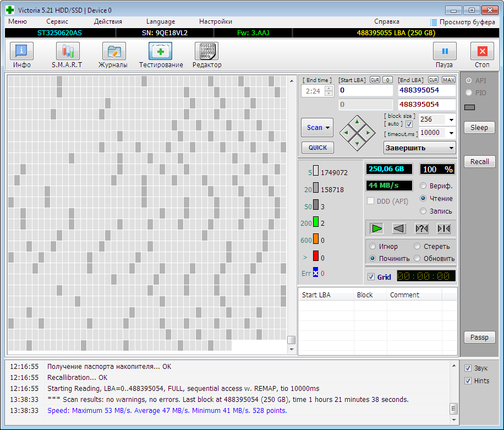
Task: Open the Настройки settings menu
Action: click(x=215, y=21)
